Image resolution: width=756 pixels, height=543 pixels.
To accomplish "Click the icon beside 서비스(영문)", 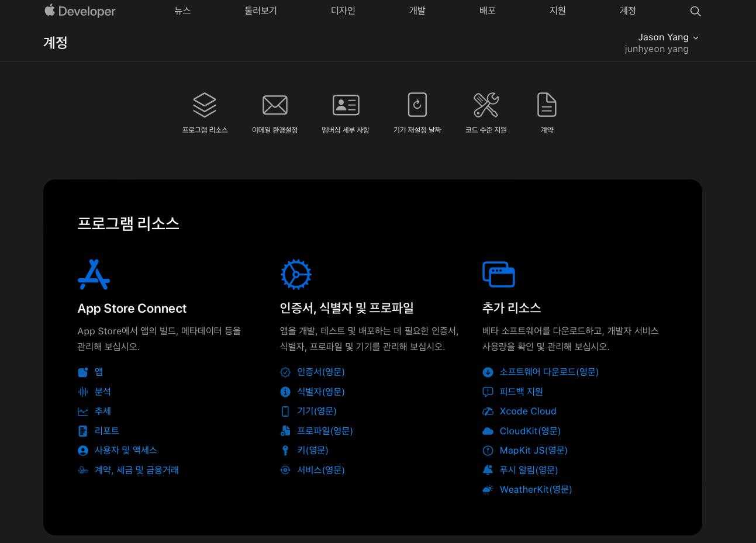I will 285,470.
